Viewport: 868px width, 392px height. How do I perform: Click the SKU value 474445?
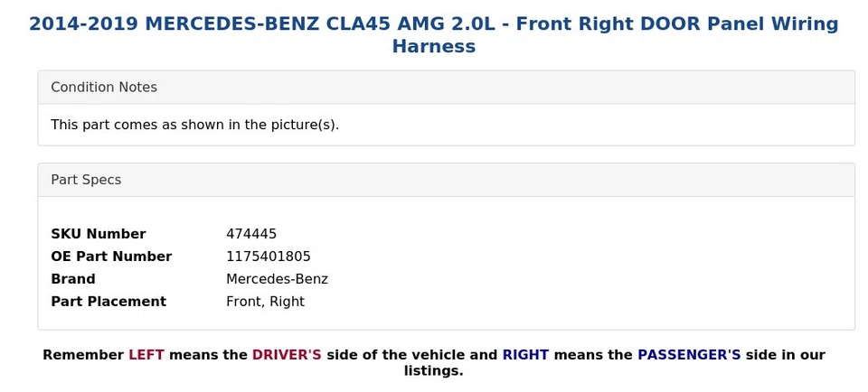[251, 234]
